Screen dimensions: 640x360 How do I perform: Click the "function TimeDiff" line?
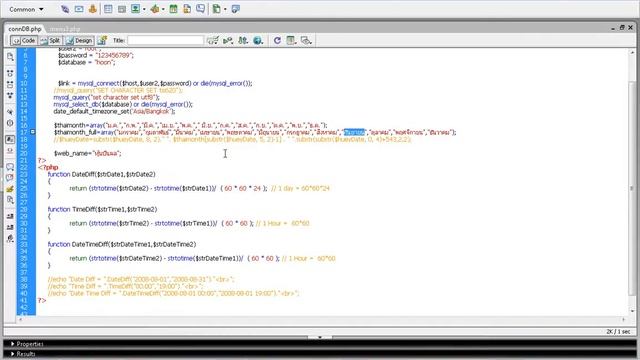click(102, 209)
